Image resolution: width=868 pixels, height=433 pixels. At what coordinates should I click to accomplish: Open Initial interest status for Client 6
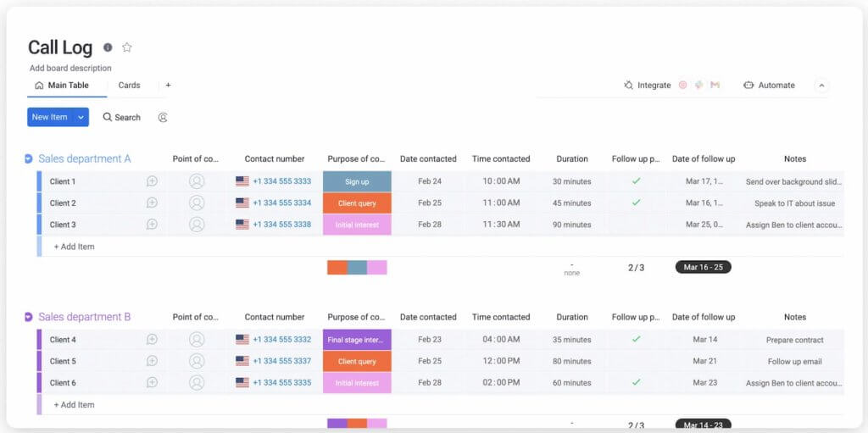[357, 383]
